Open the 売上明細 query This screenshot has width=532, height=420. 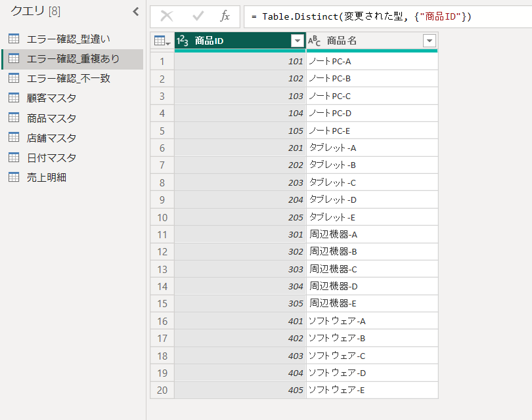click(x=73, y=177)
